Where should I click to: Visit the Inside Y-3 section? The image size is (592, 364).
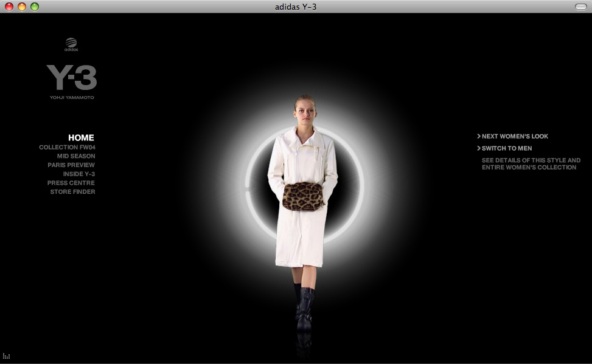(x=79, y=174)
